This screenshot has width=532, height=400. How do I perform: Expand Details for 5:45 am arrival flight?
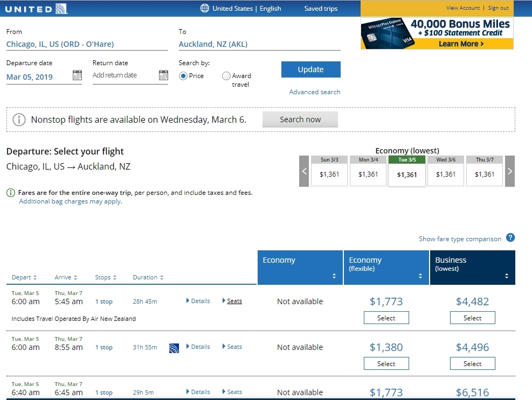pos(198,301)
